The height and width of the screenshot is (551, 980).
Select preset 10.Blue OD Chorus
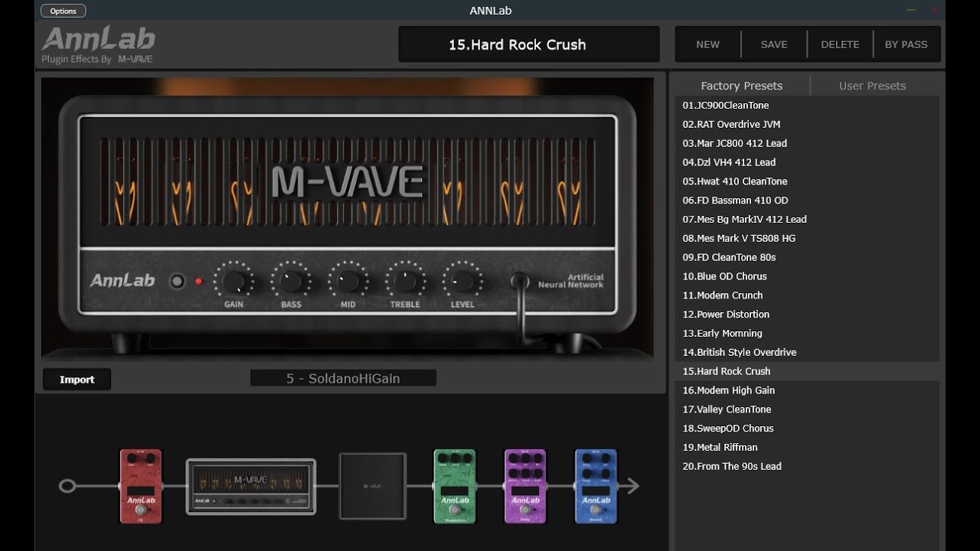point(807,276)
